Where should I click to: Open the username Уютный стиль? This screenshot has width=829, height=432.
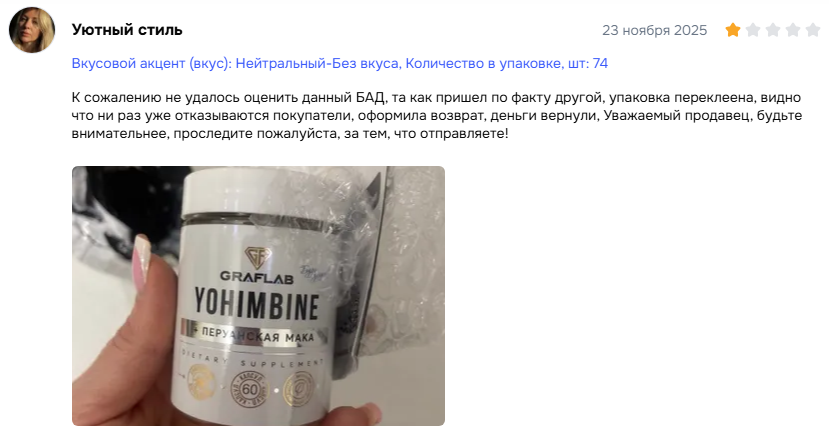click(x=127, y=30)
